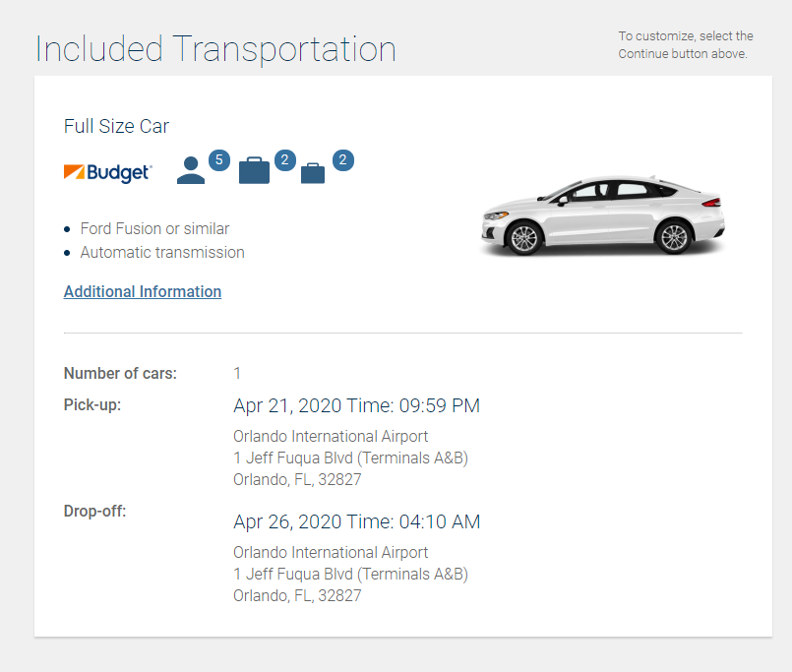Click the Orlando International Airport pick-up location
Viewport: 792px width, 672px height.
click(331, 436)
